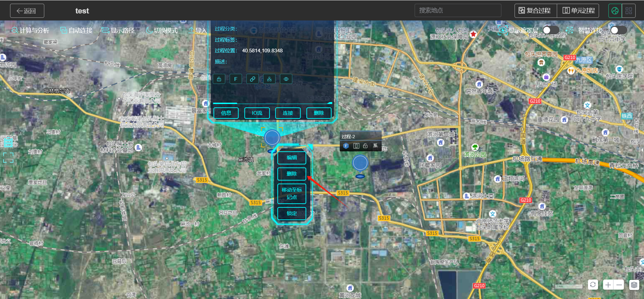Open the 信息 tab button
644x299 pixels.
(226, 113)
